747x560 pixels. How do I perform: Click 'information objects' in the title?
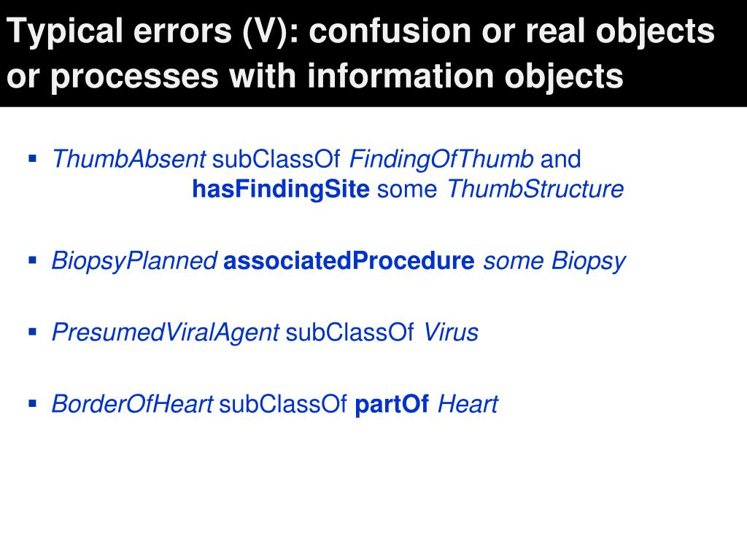click(465, 76)
